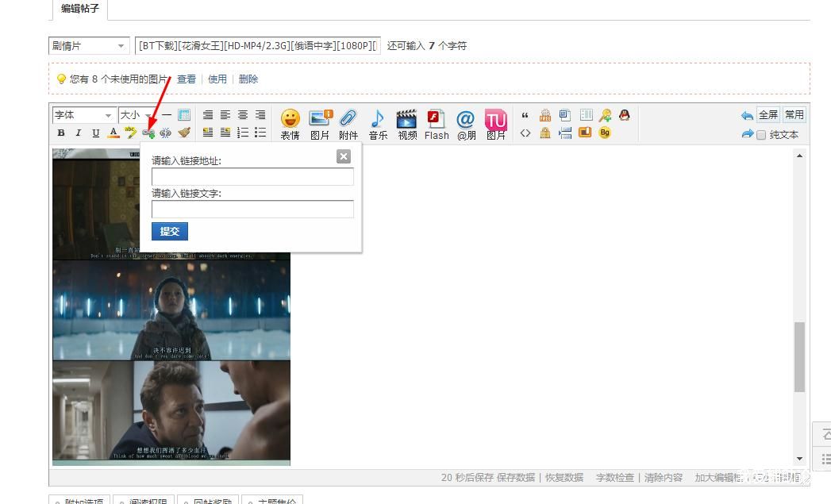Enable the 纯文本 plain text checkbox
Screen dimensions: 831x504
[x=761, y=135]
